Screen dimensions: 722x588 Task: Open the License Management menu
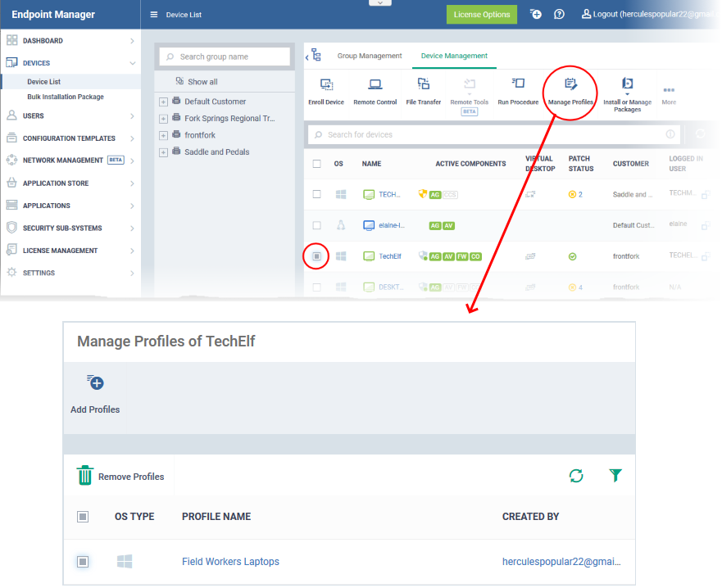coord(70,251)
